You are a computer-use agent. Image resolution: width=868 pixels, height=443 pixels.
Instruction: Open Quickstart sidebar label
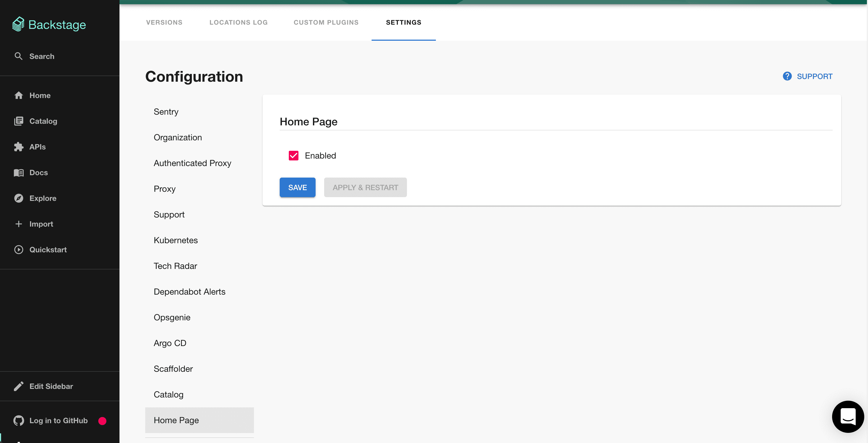(48, 250)
